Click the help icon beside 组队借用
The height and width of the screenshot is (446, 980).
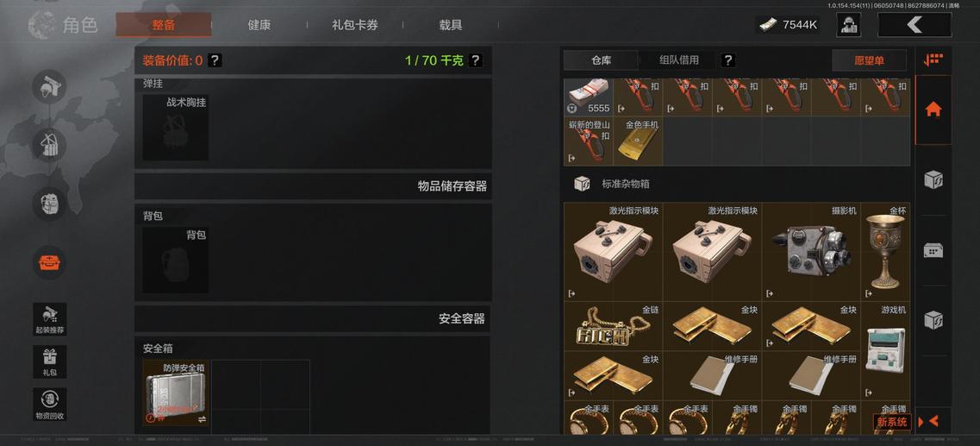(727, 60)
